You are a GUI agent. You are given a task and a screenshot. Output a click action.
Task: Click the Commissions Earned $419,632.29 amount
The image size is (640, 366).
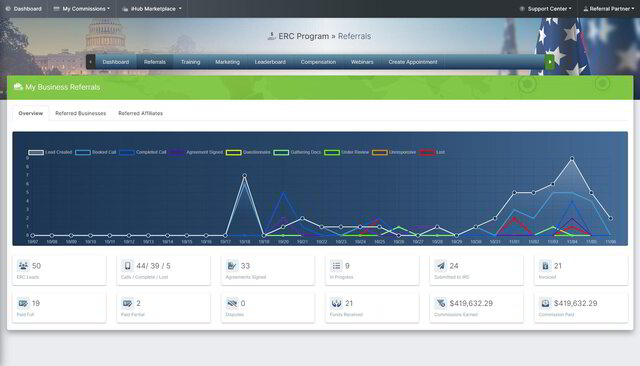[471, 303]
